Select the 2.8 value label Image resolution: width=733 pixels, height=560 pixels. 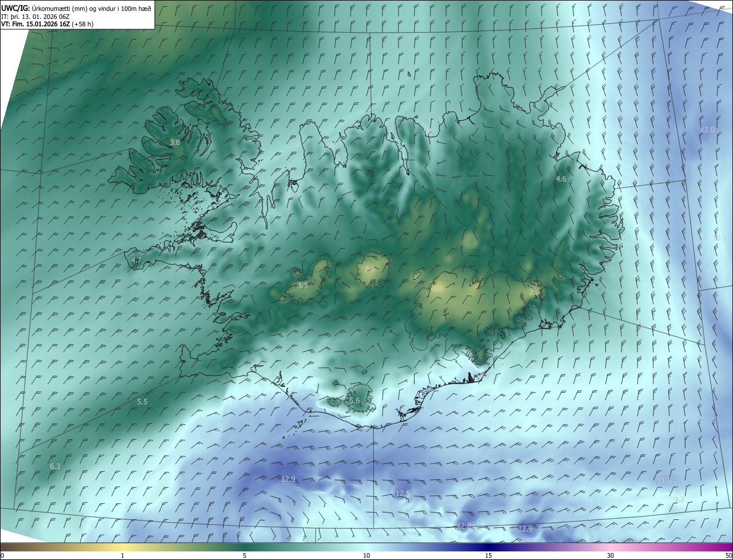click(x=535, y=292)
